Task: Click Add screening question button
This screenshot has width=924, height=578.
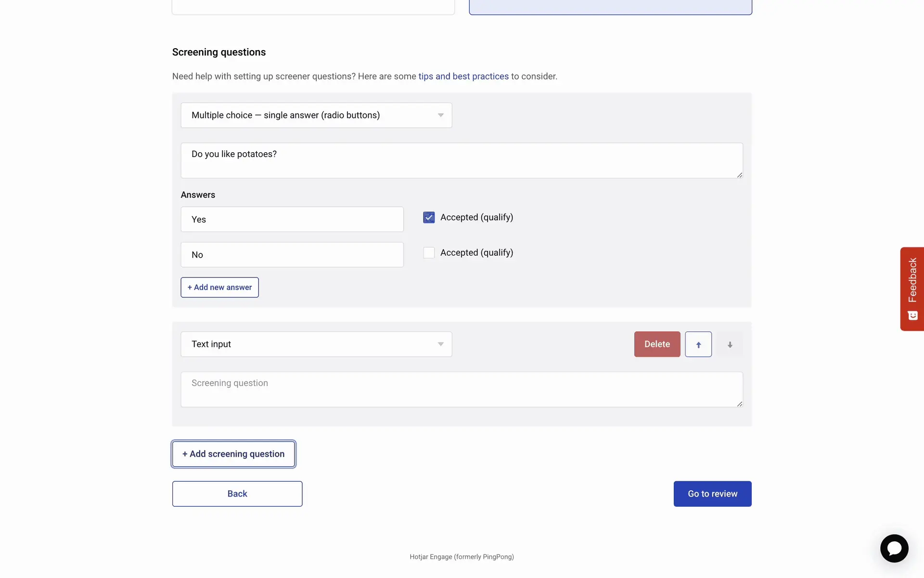Action: coord(233,454)
